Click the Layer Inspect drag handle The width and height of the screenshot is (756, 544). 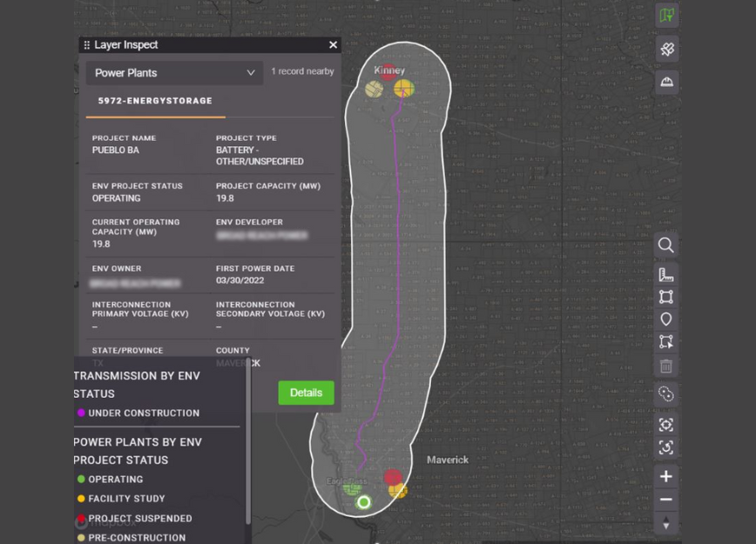coord(86,44)
